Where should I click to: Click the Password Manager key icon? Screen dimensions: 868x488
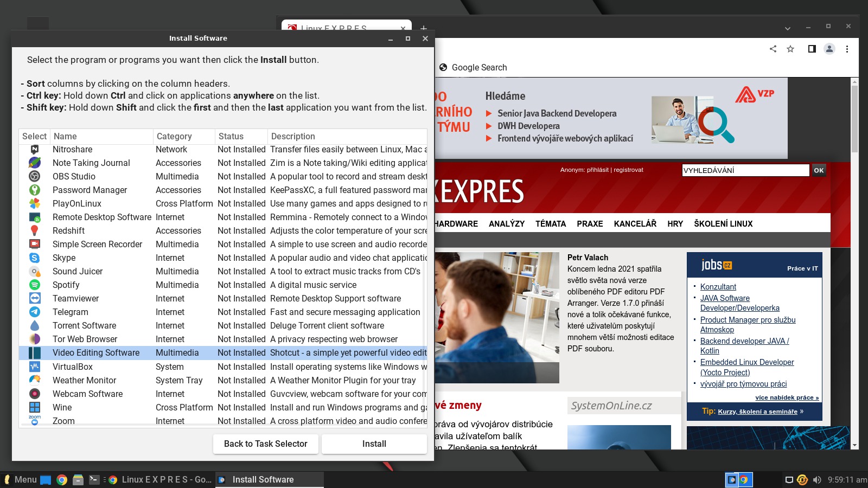point(35,190)
